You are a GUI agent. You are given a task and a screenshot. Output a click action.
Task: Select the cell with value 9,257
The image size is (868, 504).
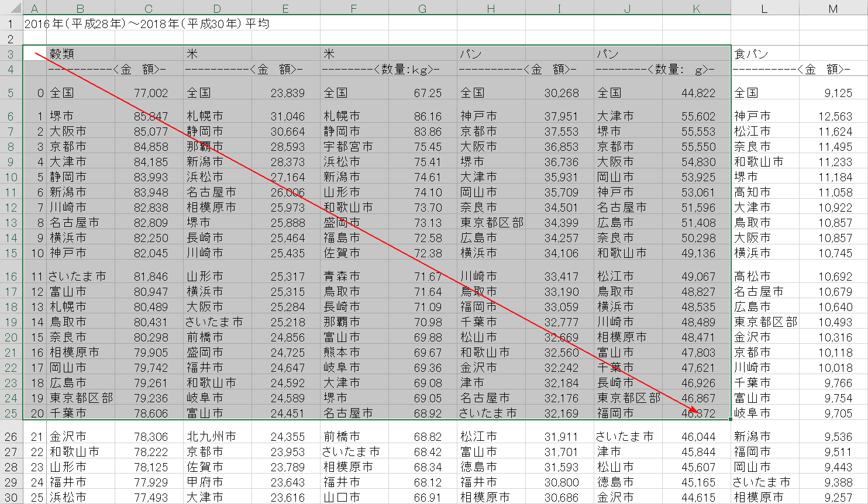point(833,497)
